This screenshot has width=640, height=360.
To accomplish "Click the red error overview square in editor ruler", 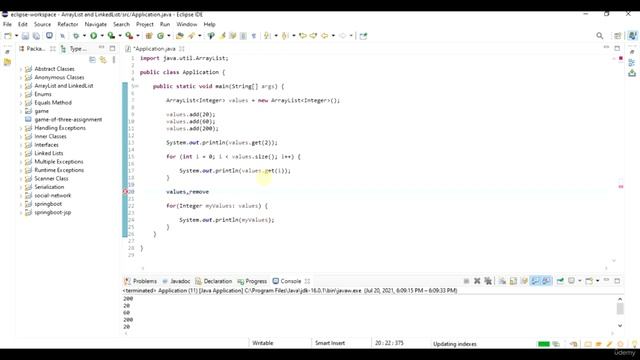I will pos(621,58).
